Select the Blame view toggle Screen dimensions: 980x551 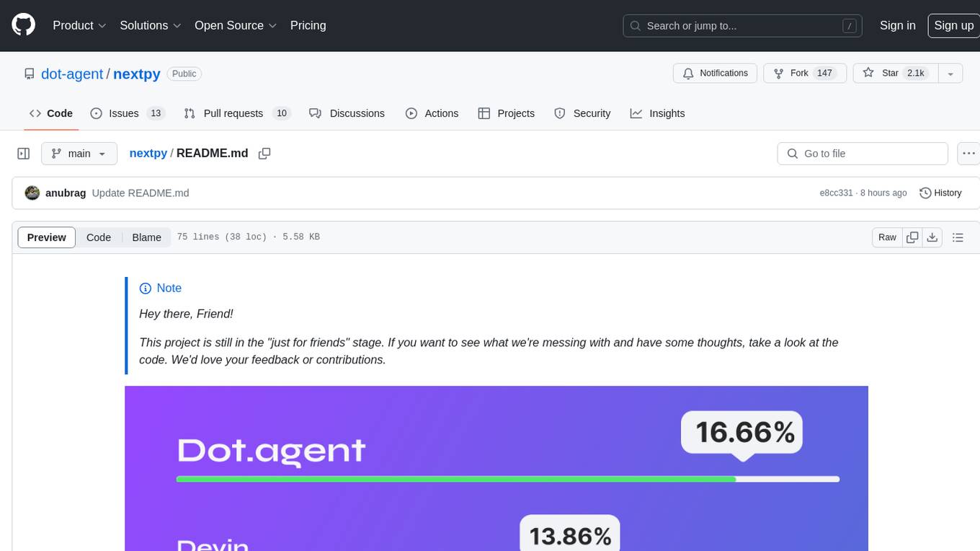[146, 237]
